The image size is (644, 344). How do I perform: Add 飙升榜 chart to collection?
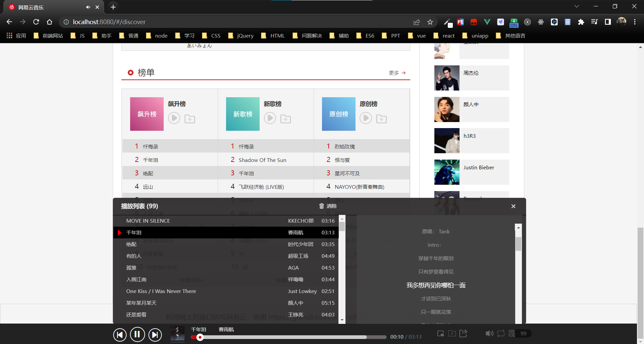click(190, 119)
